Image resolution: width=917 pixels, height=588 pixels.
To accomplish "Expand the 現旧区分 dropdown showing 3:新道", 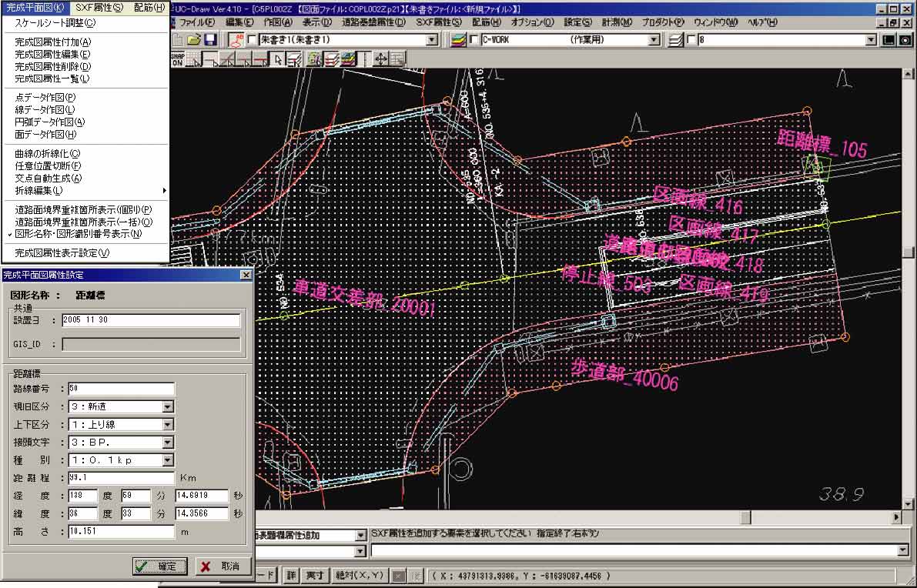I will click(168, 407).
